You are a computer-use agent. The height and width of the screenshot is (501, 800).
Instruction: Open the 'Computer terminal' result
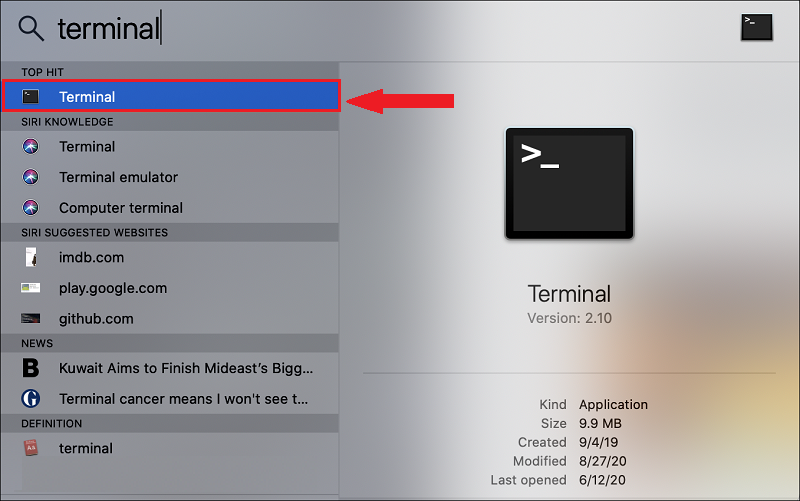pyautogui.click(x=120, y=208)
